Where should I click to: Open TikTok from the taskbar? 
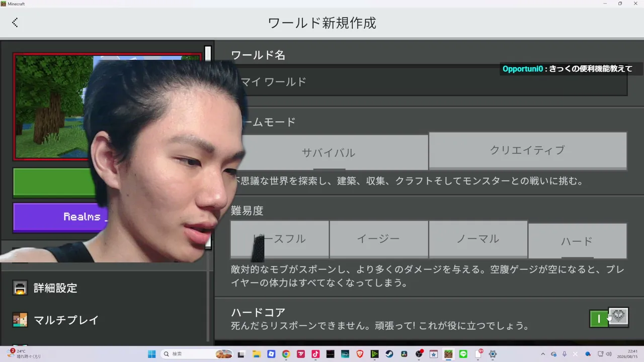pos(315,354)
